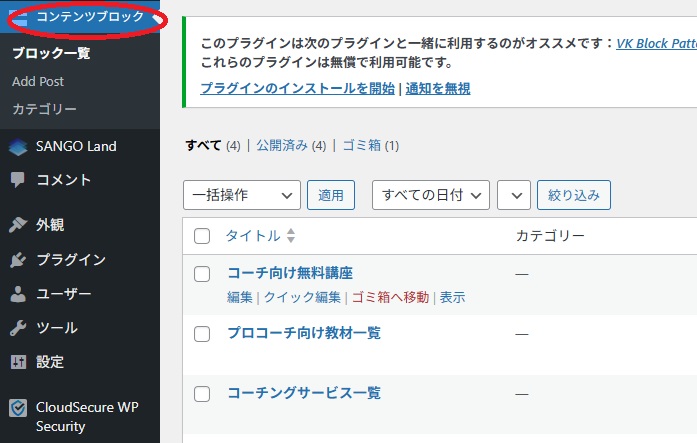Click the user silhouette icon for ユーザー
697x443 pixels.
18,294
